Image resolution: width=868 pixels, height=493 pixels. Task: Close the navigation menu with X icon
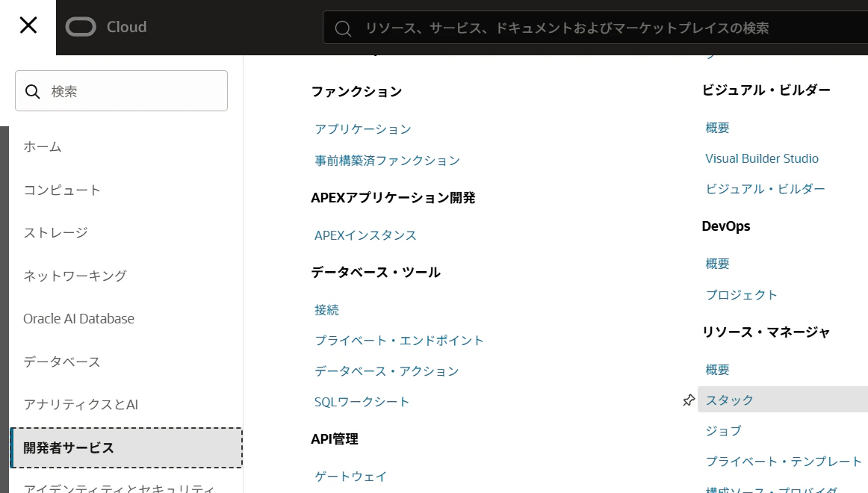(28, 25)
